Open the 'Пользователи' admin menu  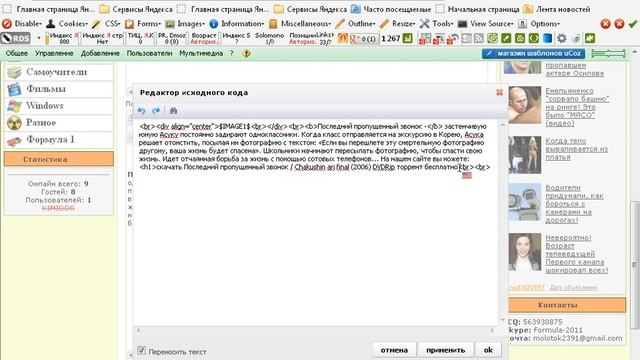tap(149, 53)
